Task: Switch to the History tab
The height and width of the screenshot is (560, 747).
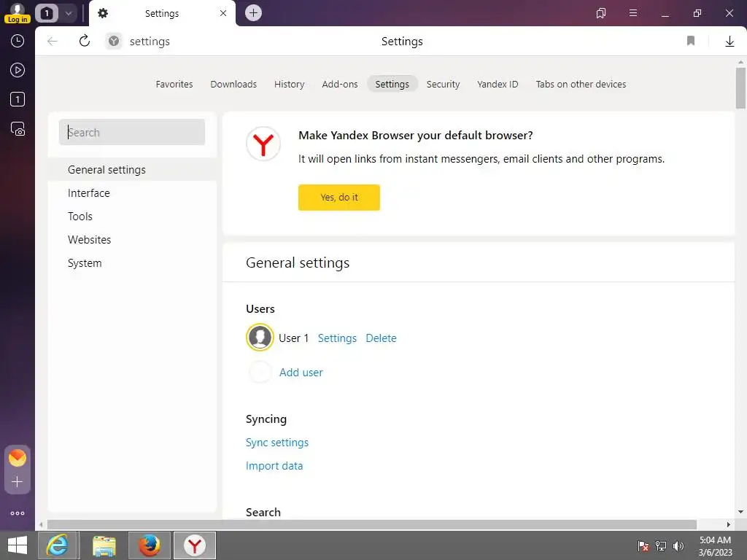Action: click(x=289, y=85)
